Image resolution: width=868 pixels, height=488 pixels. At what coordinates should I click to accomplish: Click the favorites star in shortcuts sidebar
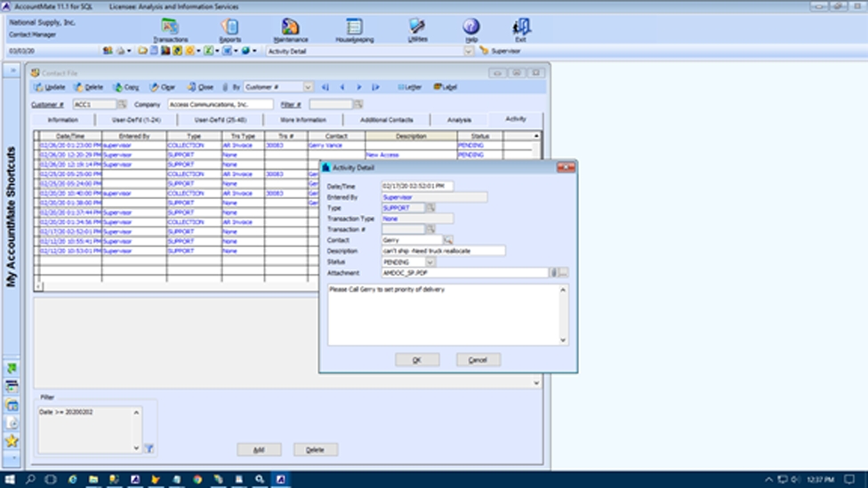point(12,441)
